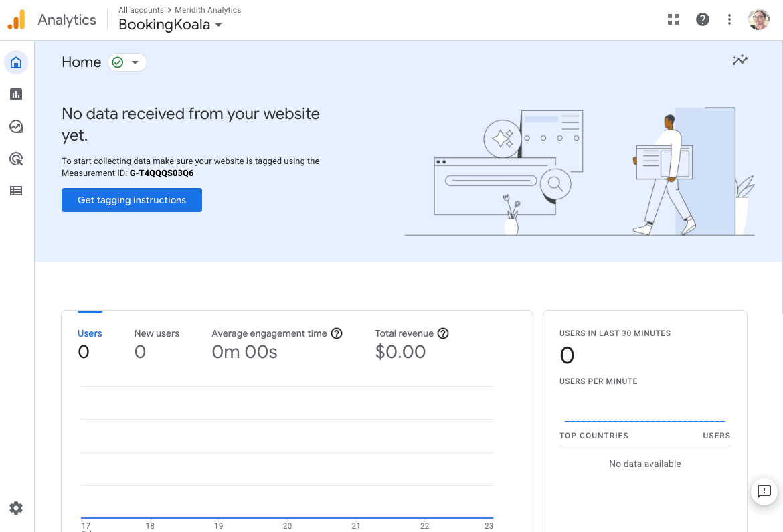Click help icon beside Average engagement time
783x532 pixels.
[x=337, y=333]
